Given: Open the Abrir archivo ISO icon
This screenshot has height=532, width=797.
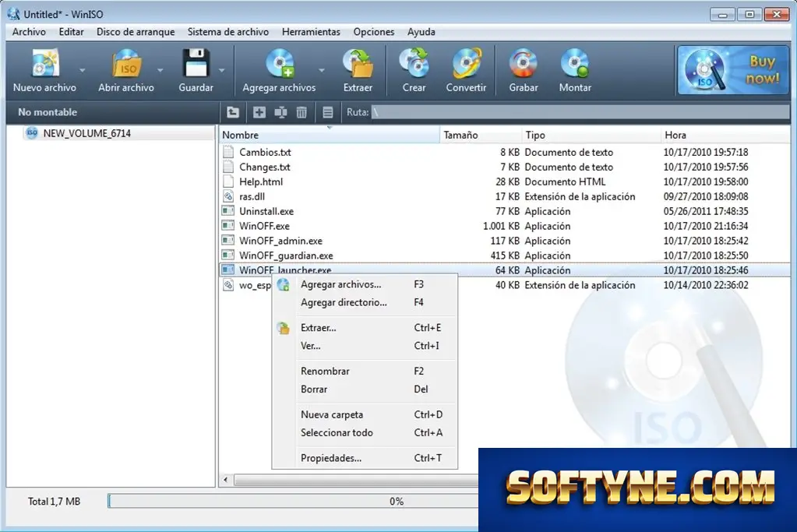Looking at the screenshot, I should pyautogui.click(x=126, y=64).
